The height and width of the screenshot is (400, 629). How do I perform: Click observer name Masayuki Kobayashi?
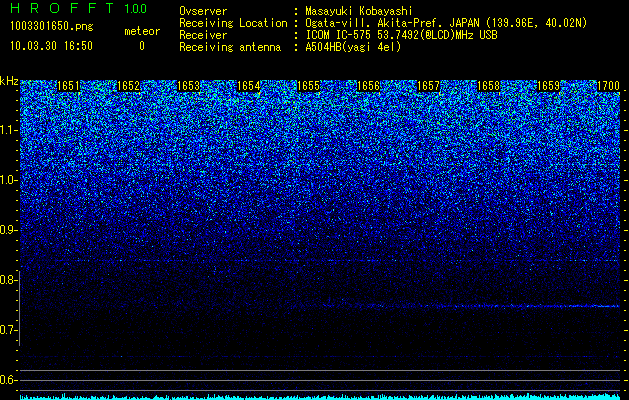pos(359,11)
